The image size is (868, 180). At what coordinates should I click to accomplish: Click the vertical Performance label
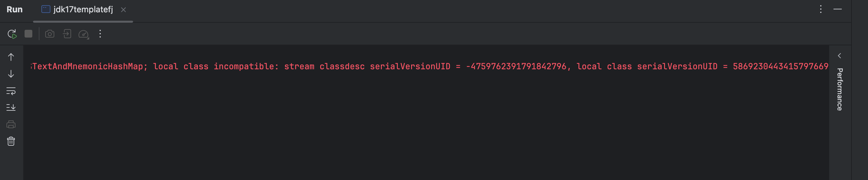(x=840, y=89)
